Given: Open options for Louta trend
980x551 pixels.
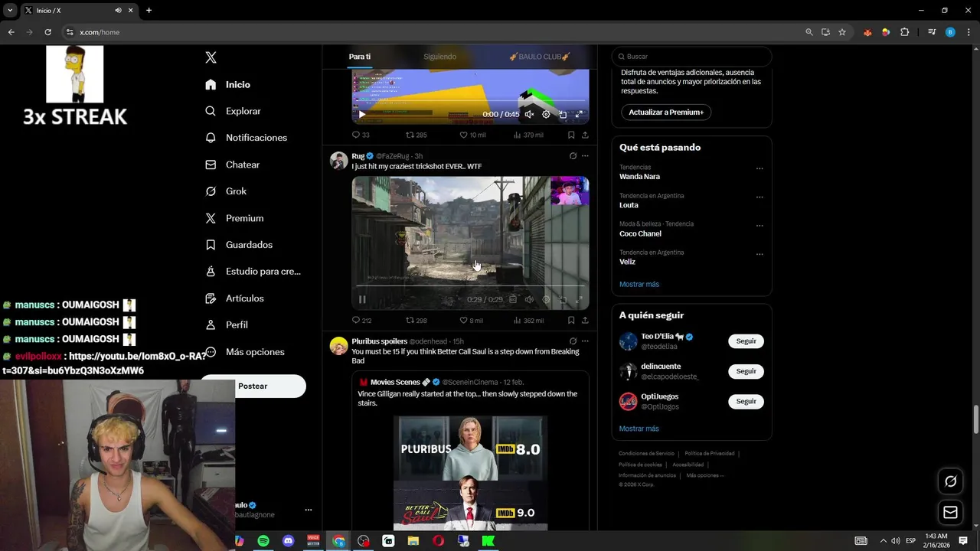Looking at the screenshot, I should pyautogui.click(x=759, y=197).
